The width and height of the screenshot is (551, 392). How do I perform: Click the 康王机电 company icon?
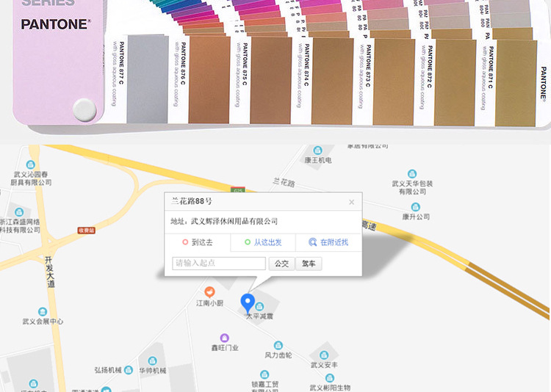[x=317, y=150]
